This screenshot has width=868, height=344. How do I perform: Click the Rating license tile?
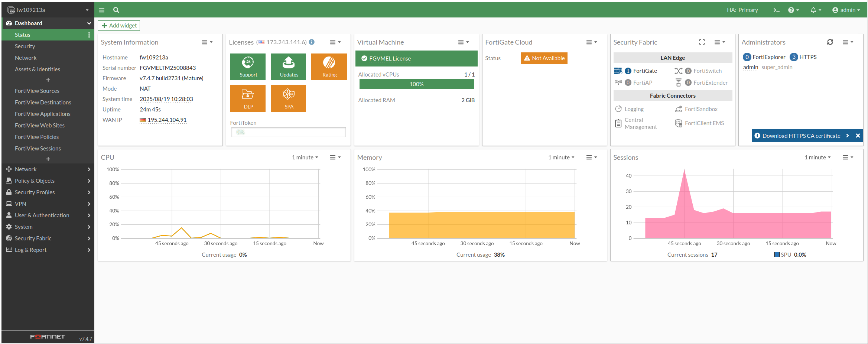(329, 67)
